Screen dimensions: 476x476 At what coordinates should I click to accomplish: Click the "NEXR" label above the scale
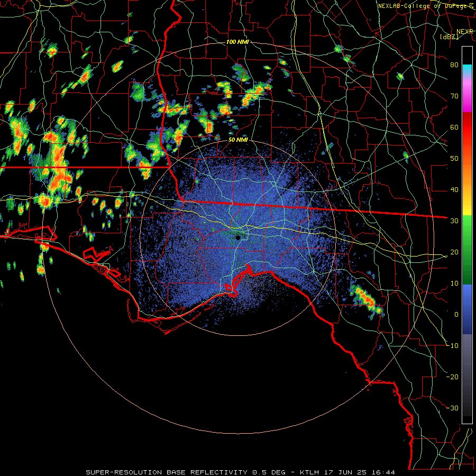click(x=465, y=31)
